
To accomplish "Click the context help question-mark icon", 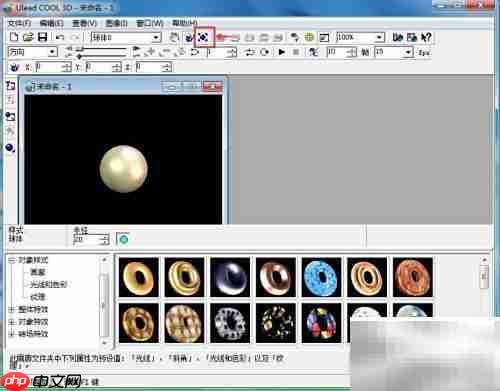I will [x=426, y=37].
